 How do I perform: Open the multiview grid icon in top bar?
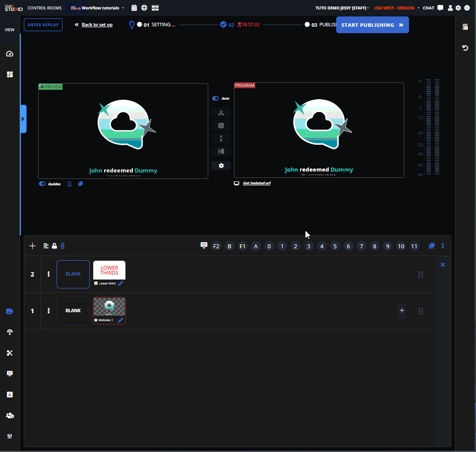coord(155,8)
